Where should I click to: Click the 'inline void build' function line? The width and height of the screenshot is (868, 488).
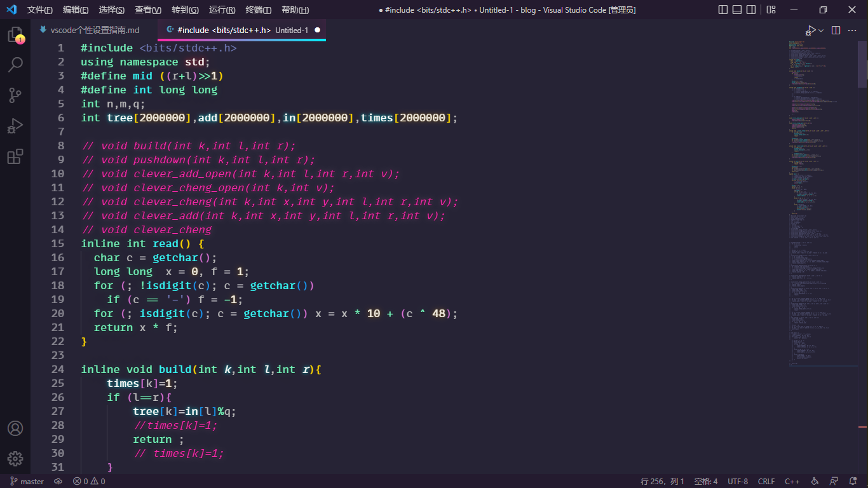click(201, 369)
